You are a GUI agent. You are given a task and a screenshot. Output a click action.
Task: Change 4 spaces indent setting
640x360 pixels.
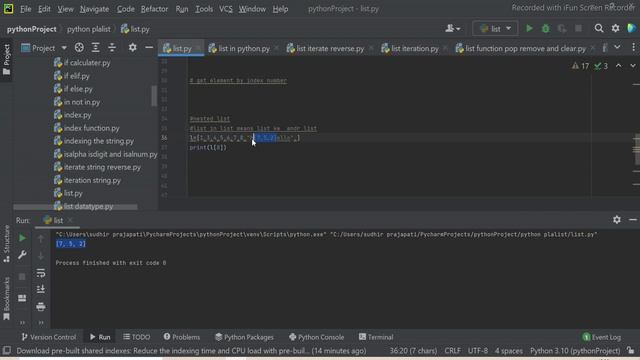tap(509, 351)
